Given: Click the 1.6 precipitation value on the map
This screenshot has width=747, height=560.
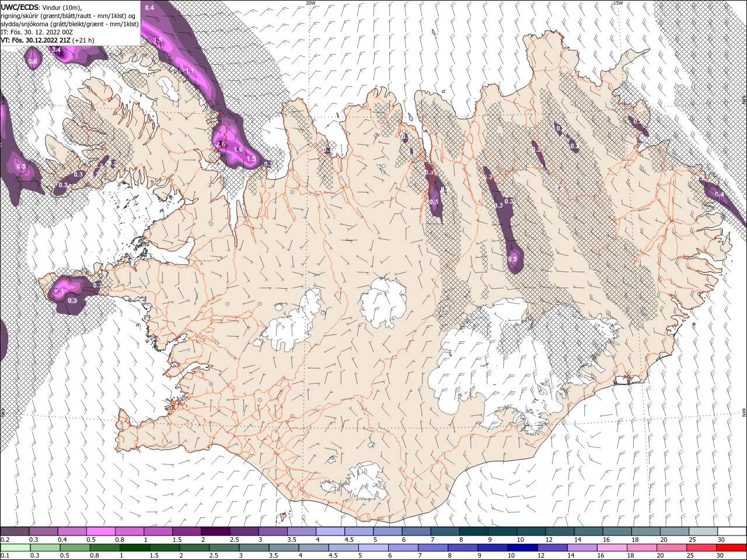Looking at the screenshot, I should [238, 150].
